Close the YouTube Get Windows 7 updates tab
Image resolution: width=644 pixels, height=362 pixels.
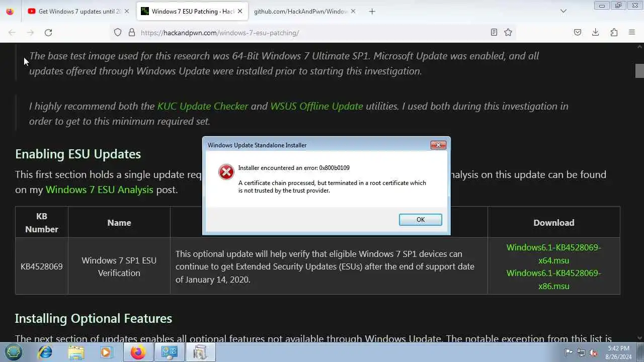[x=126, y=11]
